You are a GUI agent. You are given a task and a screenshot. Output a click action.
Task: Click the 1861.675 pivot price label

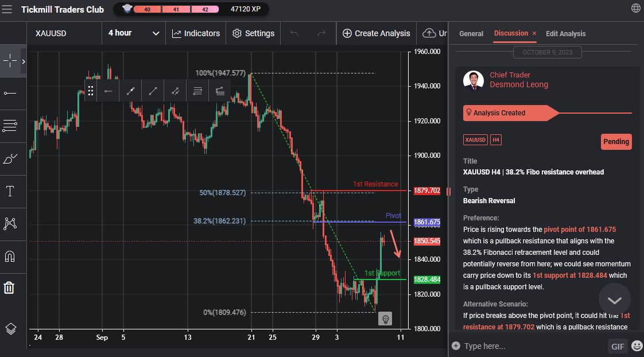coord(426,222)
